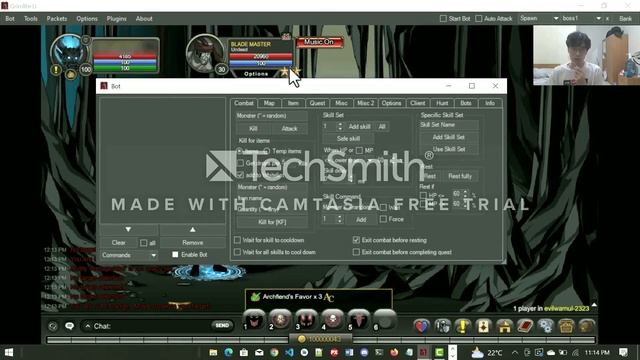Open File Explorer from the taskbar
Image resolution: width=640 pixels, height=360 pixels.
[x=213, y=352]
